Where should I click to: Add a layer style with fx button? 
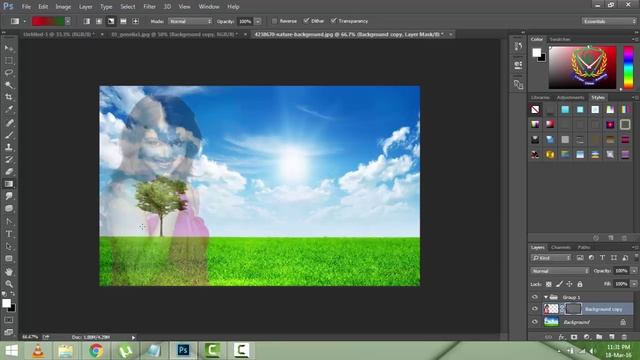(562, 337)
